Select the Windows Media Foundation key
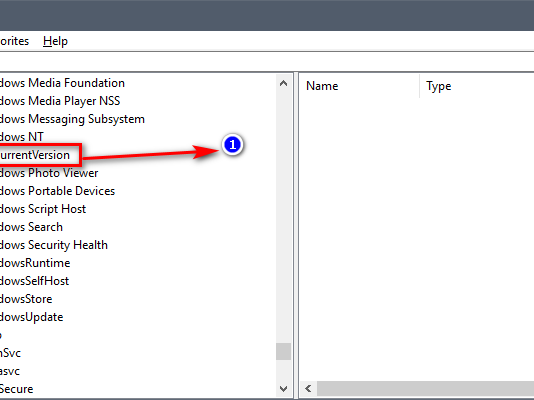The image size is (534, 400). point(62,83)
